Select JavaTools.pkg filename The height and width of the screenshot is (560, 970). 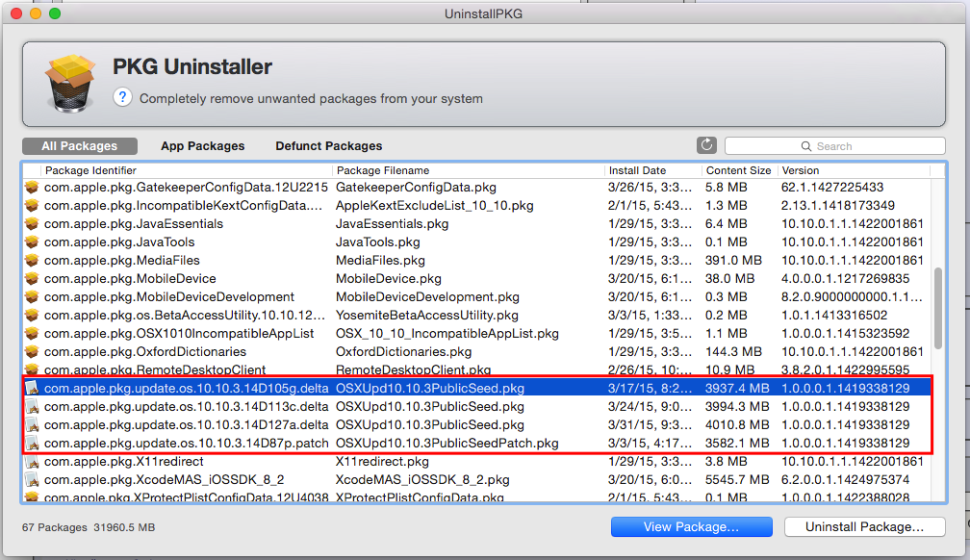tap(378, 242)
